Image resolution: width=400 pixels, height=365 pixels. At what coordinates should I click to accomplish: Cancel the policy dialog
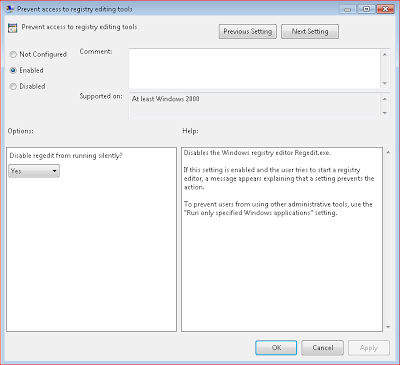(x=322, y=348)
